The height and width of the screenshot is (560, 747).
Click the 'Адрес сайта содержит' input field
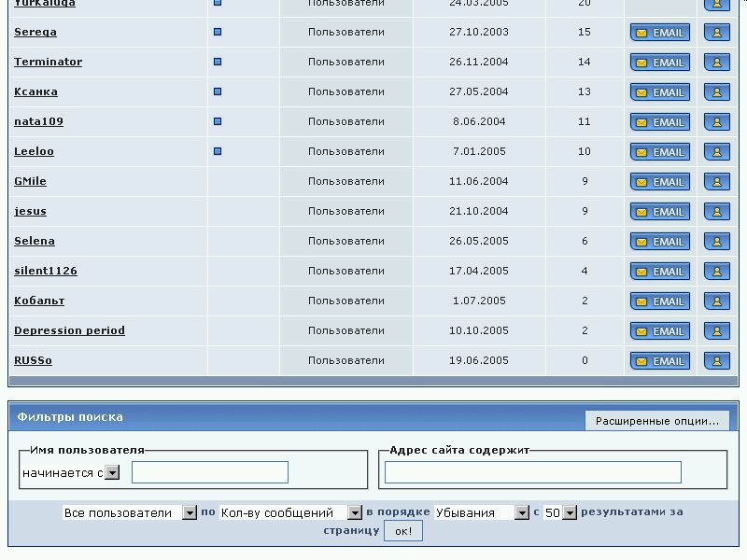(x=532, y=472)
